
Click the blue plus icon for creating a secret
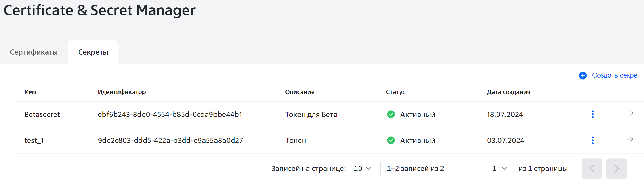tap(583, 76)
